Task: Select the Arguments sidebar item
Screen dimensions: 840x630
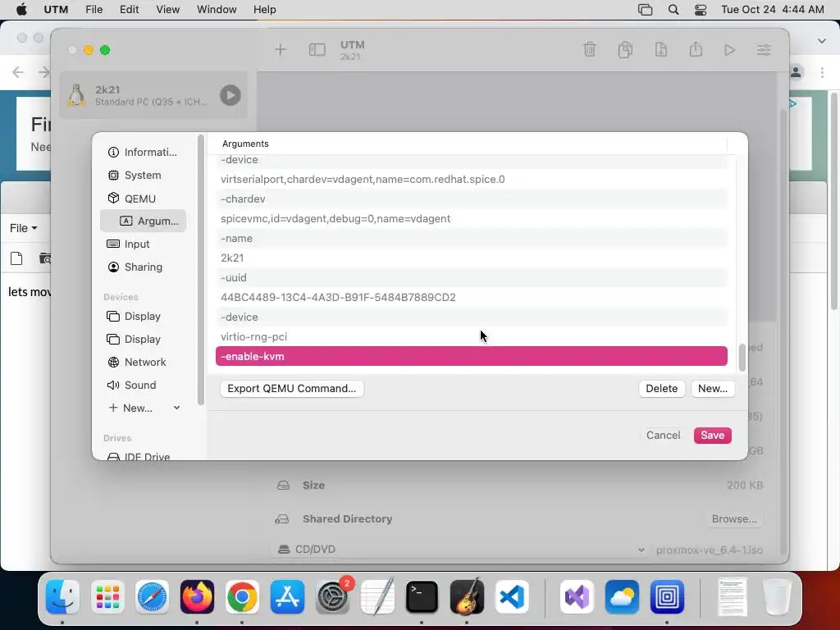Action: point(143,221)
